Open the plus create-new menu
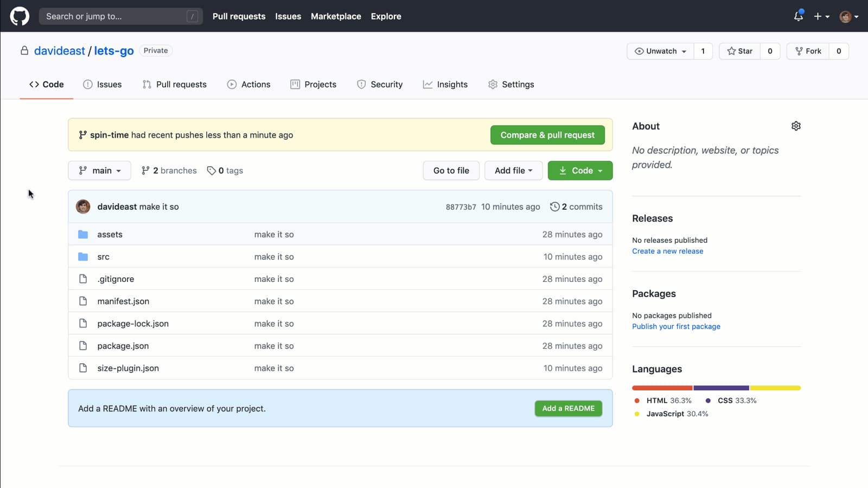This screenshot has height=488, width=868. (821, 16)
